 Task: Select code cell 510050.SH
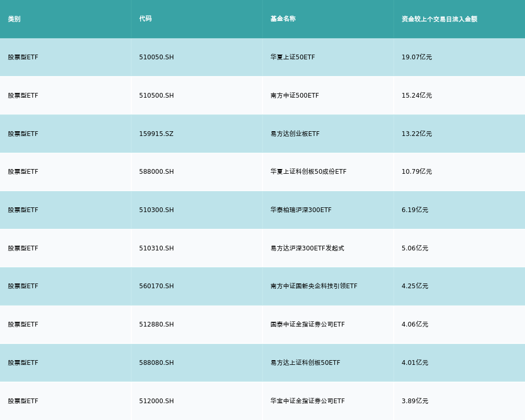[x=156, y=57]
